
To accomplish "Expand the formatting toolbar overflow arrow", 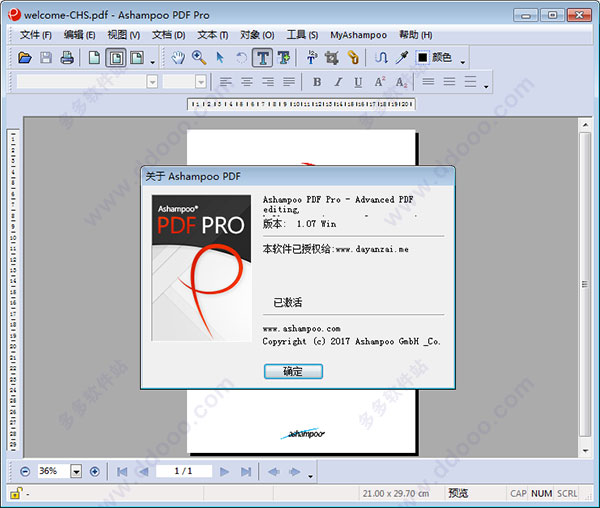I will (x=486, y=86).
